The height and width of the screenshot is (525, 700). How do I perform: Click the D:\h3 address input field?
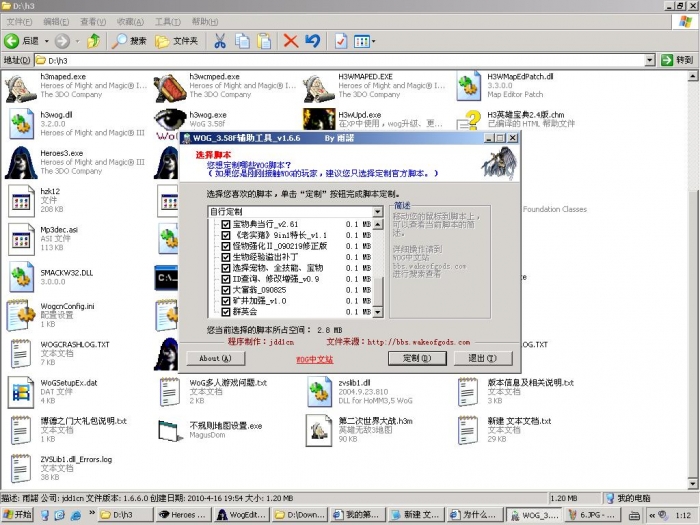pyautogui.click(x=339, y=60)
